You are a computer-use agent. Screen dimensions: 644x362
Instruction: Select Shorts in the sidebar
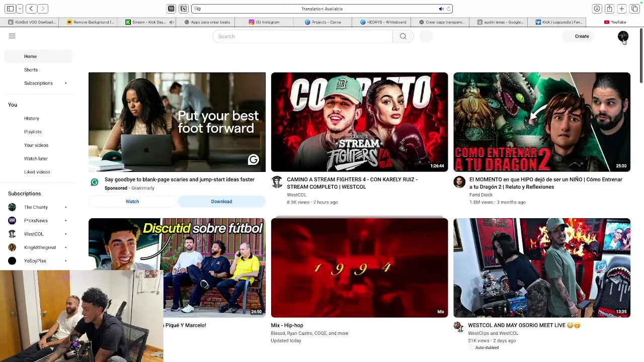[38, 70]
